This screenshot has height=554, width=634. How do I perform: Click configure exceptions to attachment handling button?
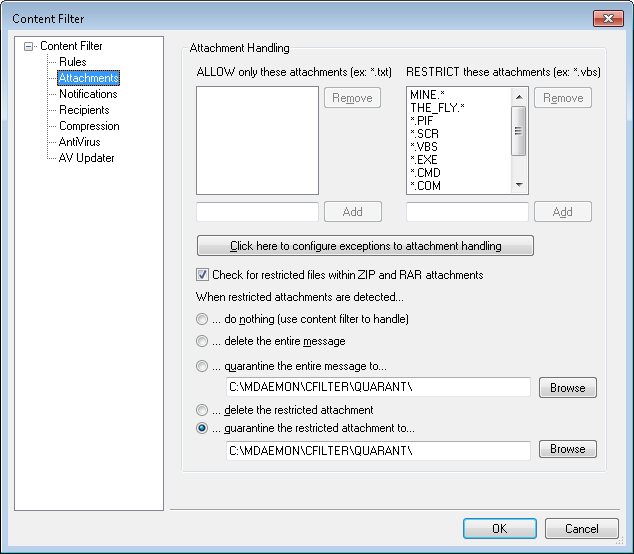pos(365,245)
